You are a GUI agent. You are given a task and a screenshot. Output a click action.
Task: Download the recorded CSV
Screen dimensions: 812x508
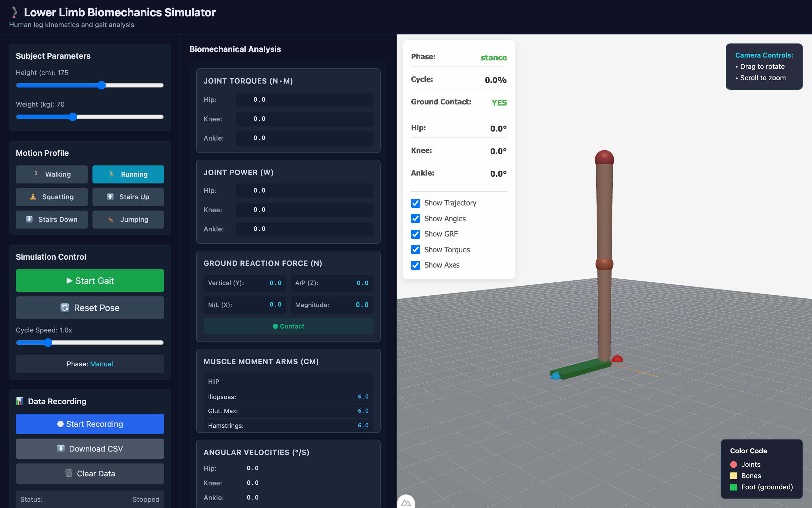(x=90, y=448)
